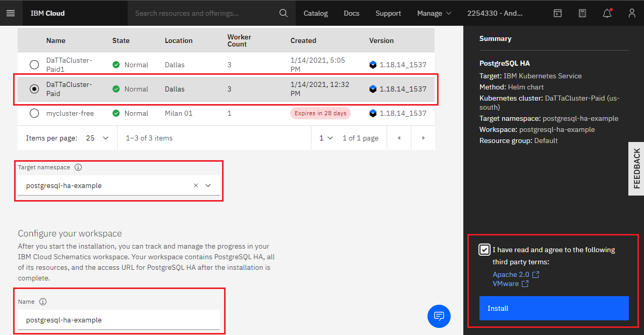The height and width of the screenshot is (335, 644).
Task: Open the Support menu item
Action: [388, 13]
